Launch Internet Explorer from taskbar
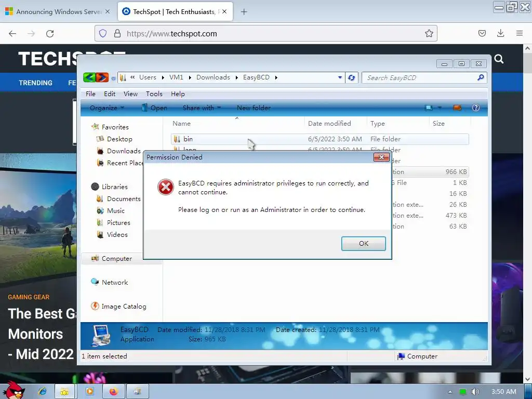532x399 pixels. pyautogui.click(x=43, y=392)
